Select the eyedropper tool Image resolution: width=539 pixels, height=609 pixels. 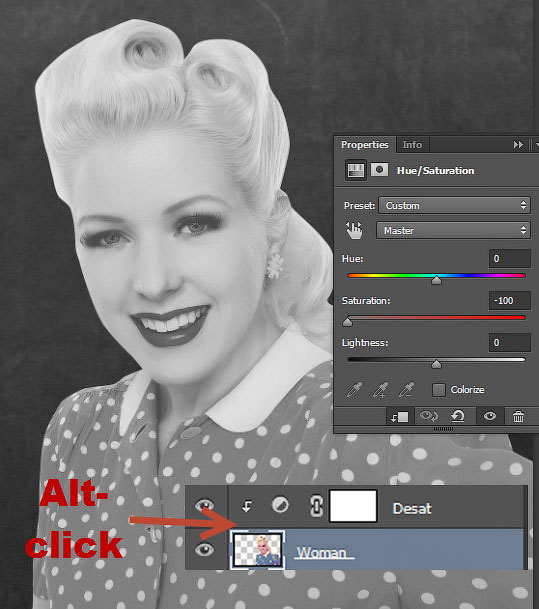click(x=354, y=390)
